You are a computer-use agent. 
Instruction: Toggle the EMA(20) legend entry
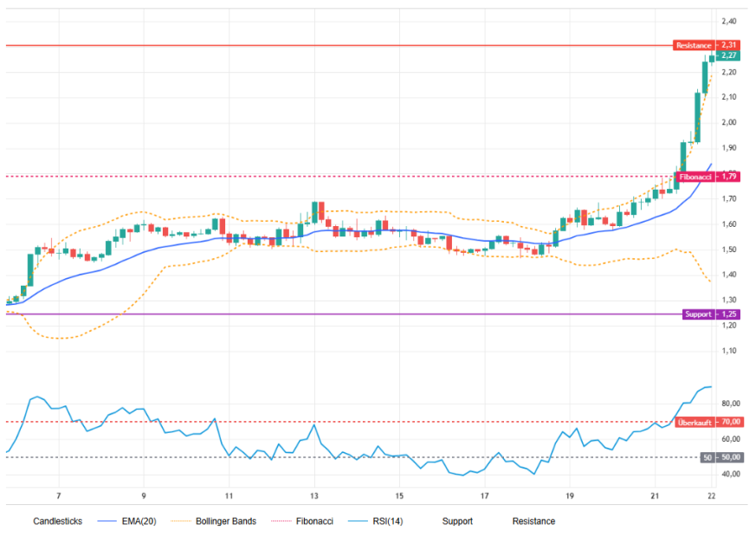tap(126, 521)
